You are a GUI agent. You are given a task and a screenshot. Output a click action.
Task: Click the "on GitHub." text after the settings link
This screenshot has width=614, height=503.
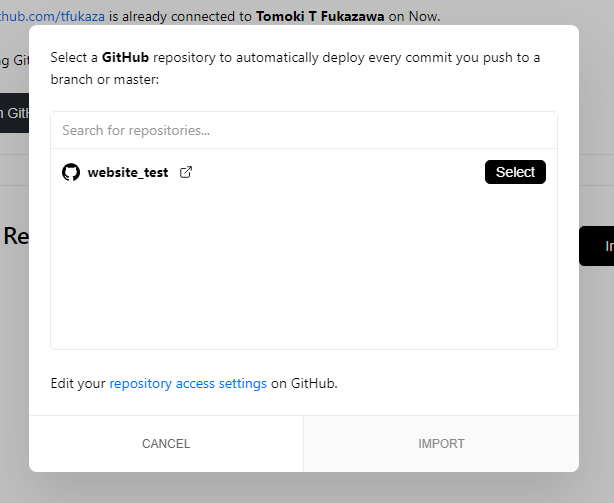(x=304, y=383)
